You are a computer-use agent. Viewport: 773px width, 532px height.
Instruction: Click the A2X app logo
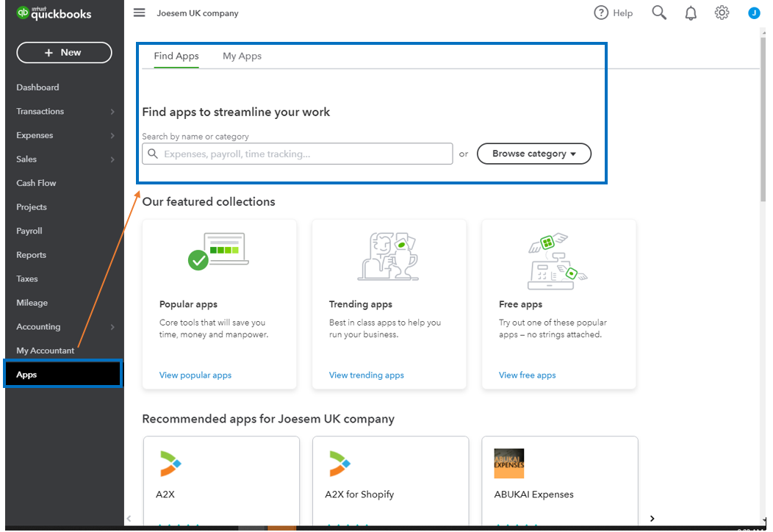170,464
